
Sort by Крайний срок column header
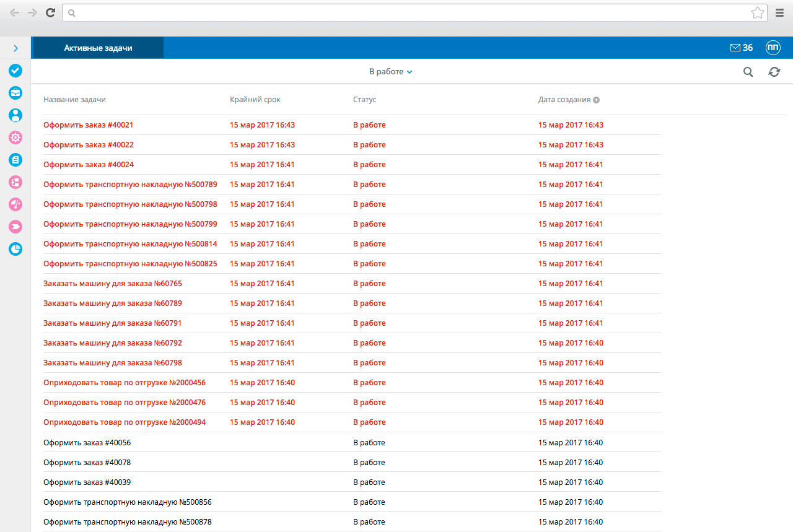(x=255, y=100)
